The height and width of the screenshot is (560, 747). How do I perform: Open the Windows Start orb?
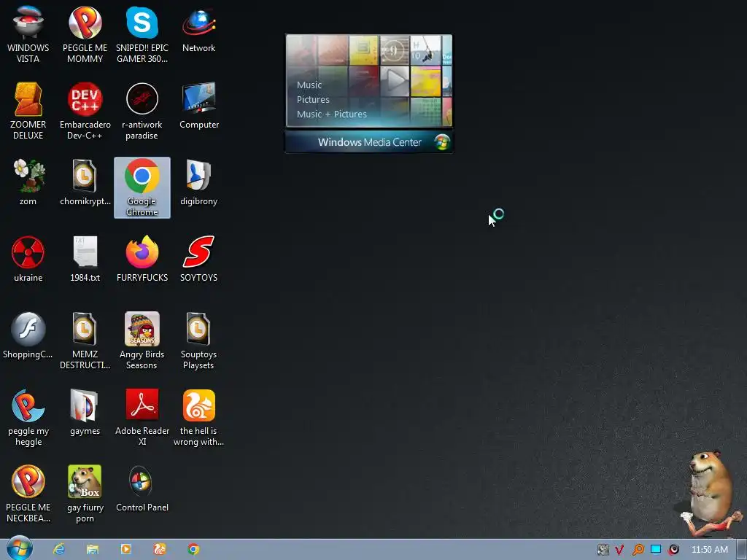(20, 548)
